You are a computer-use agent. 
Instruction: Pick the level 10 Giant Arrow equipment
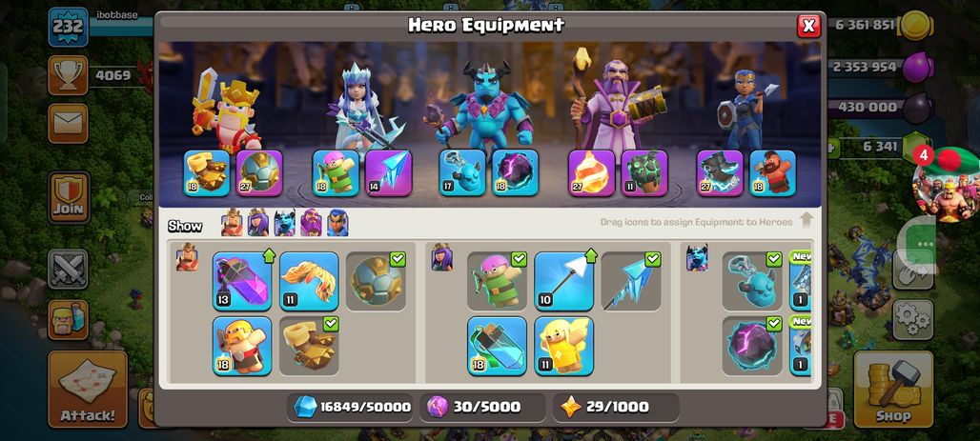click(x=563, y=281)
